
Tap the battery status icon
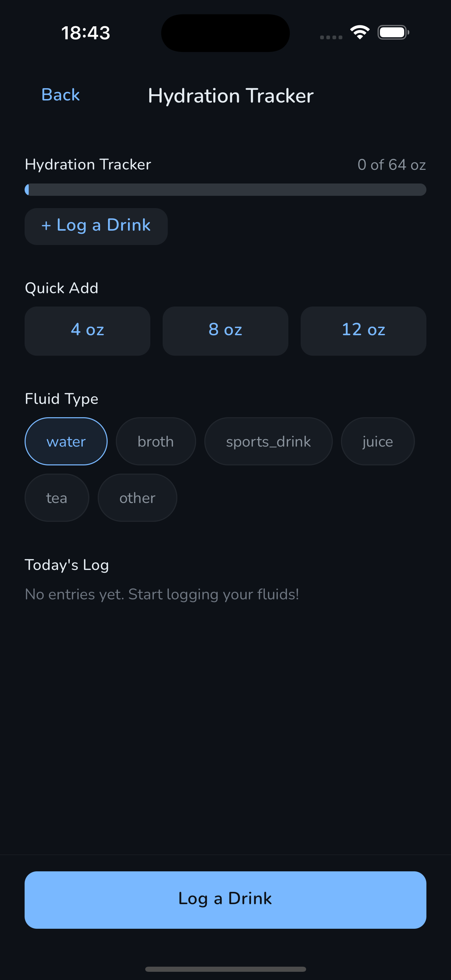[x=393, y=32]
